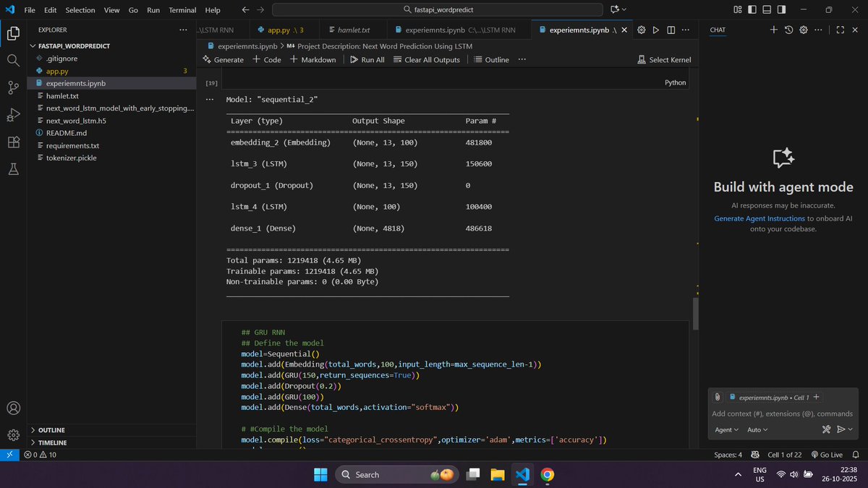Maximize the chat panel
The height and width of the screenshot is (488, 868).
(x=840, y=30)
